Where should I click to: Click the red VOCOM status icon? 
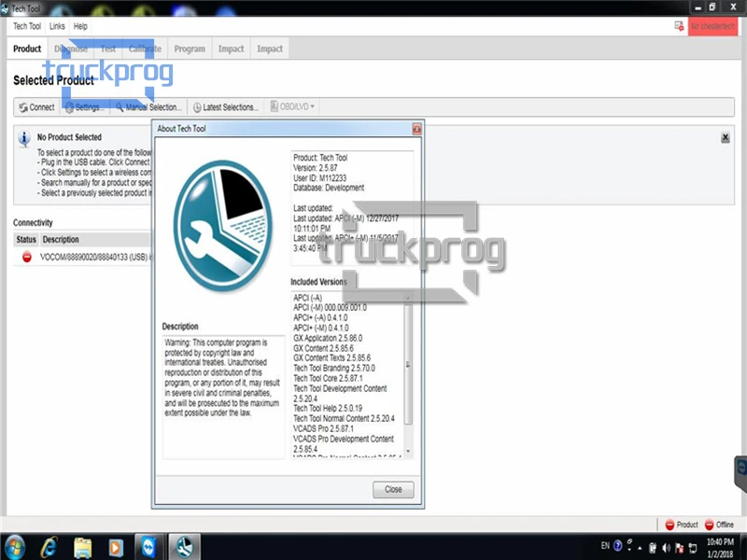(x=27, y=258)
